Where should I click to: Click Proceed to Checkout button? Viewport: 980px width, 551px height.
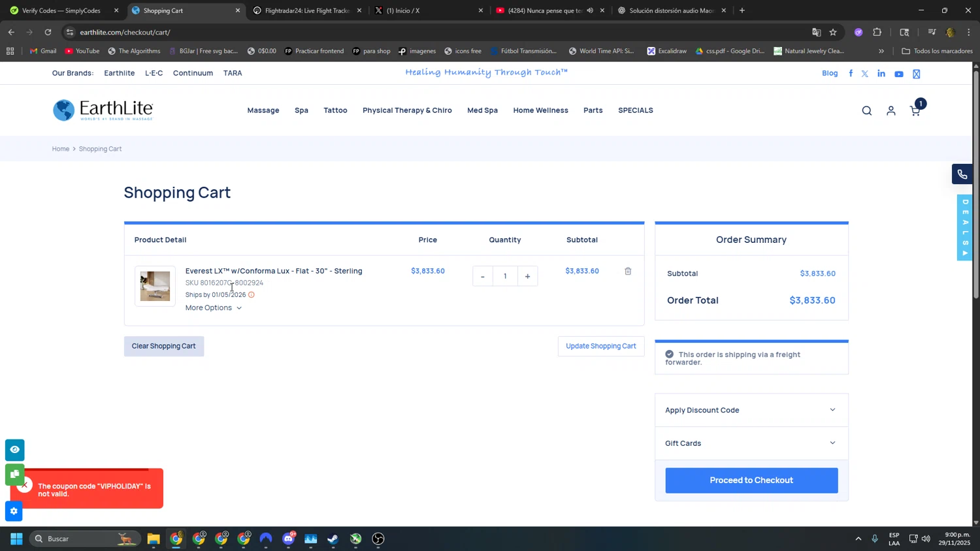751,480
